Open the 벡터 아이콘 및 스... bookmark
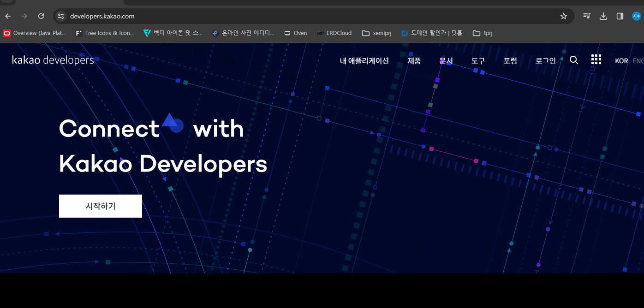This screenshot has height=308, width=644. (x=173, y=33)
